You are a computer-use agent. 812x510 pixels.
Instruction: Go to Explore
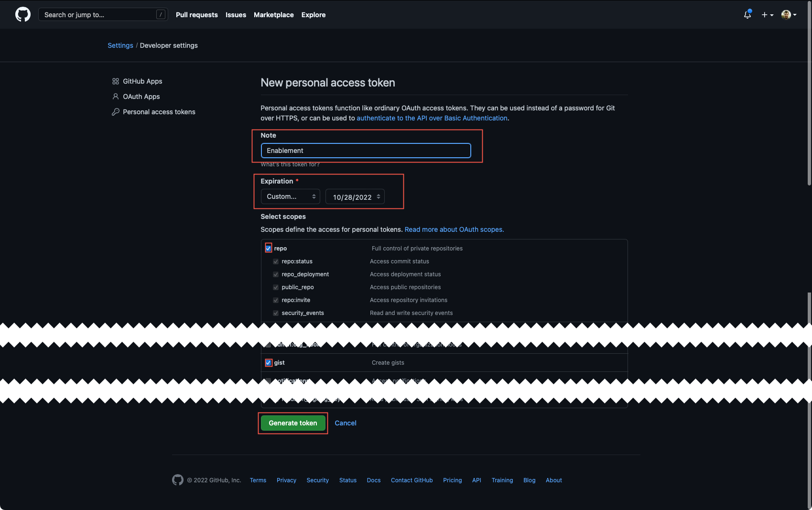pos(314,15)
